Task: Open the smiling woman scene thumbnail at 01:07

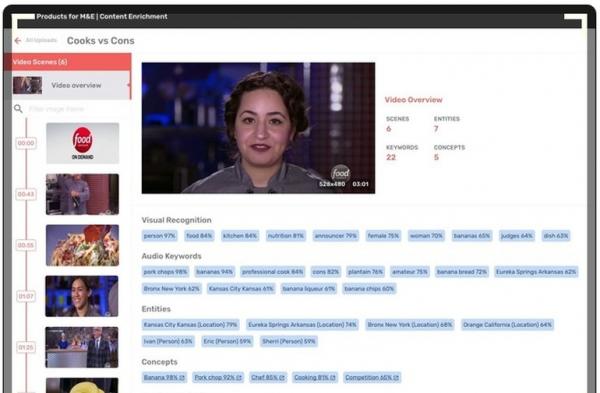Action: click(82, 296)
